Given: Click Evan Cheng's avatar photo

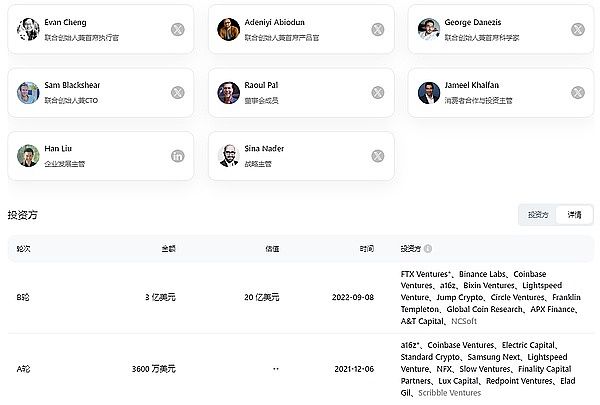Looking at the screenshot, I should click(x=28, y=29).
